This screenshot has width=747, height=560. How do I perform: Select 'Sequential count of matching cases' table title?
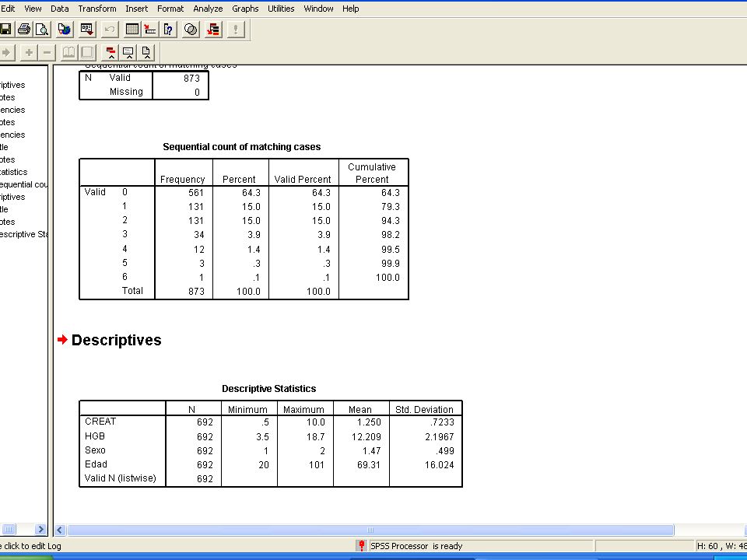[x=241, y=147]
